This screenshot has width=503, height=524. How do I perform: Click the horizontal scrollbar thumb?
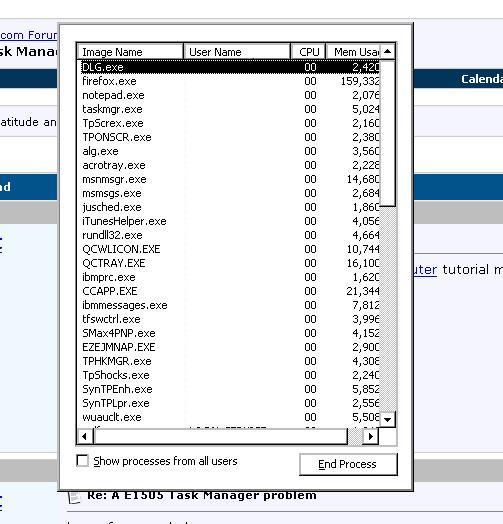point(221,436)
